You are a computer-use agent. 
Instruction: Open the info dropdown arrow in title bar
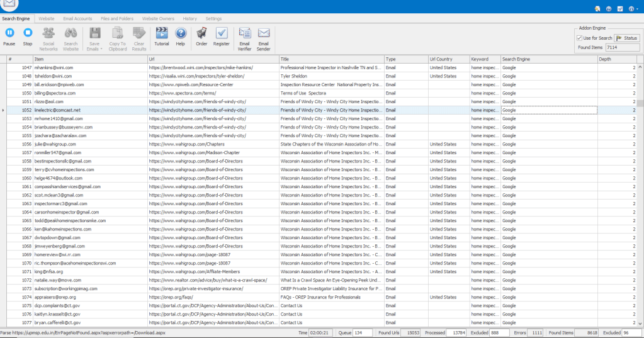[x=638, y=9]
